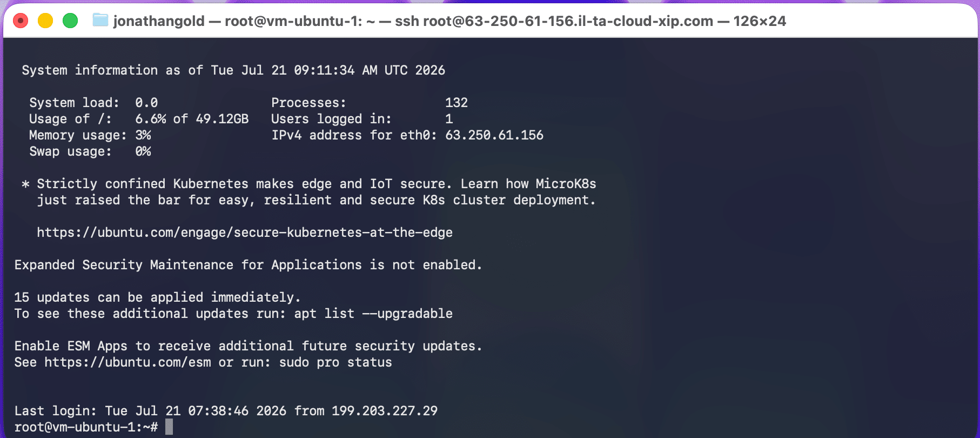
Task: Click the IPv4 address 63.250.61.156
Action: point(494,135)
